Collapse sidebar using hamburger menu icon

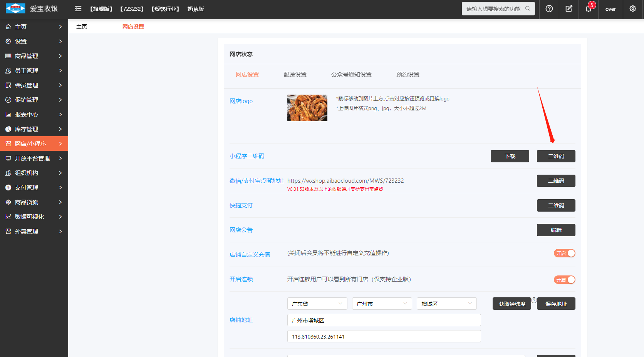[x=78, y=9]
